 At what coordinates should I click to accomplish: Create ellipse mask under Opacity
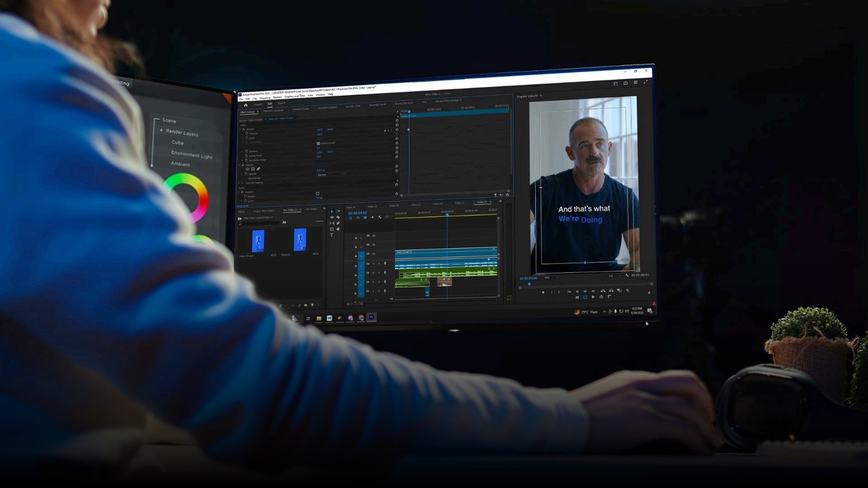click(x=247, y=169)
